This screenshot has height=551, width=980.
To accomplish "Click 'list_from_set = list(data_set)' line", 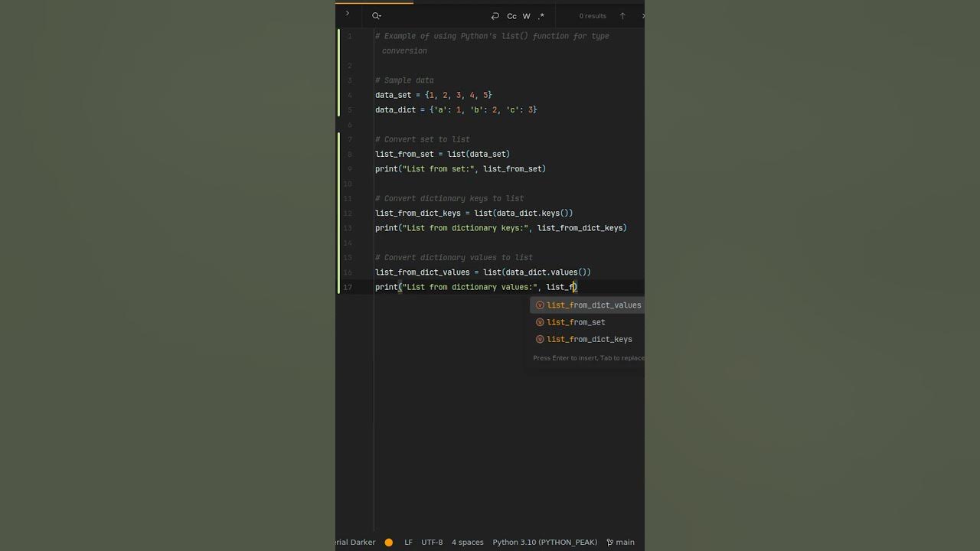I will (443, 154).
